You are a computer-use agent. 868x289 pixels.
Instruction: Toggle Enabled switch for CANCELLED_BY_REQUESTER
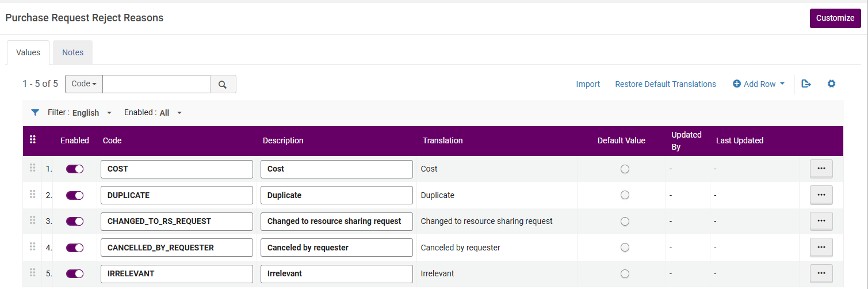(x=75, y=248)
